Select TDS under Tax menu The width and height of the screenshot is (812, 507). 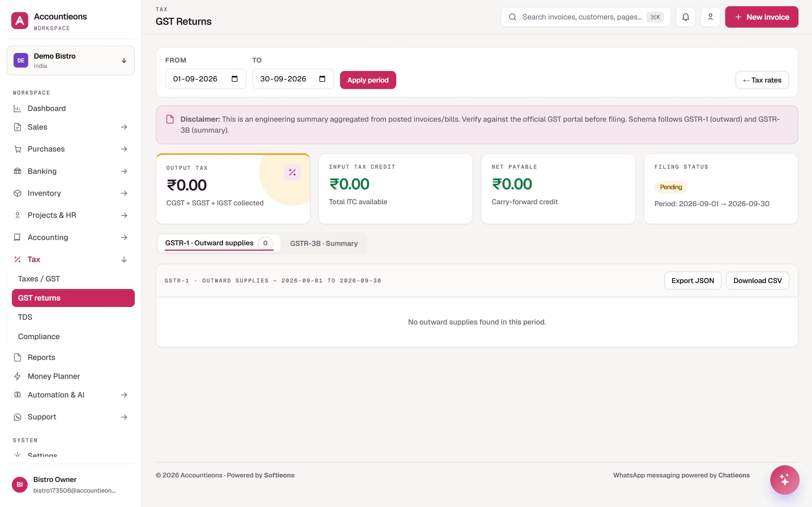[x=25, y=317]
